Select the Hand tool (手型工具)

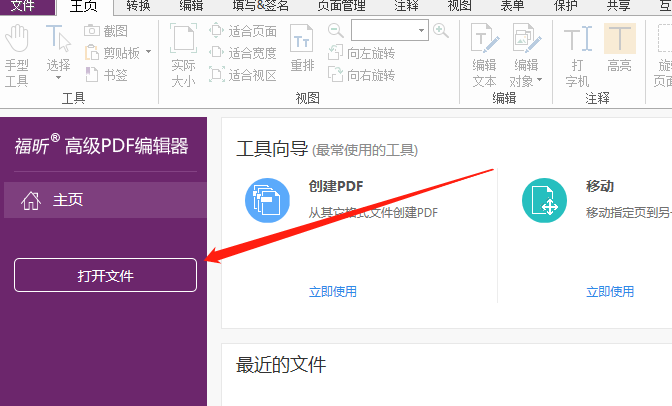(16, 55)
